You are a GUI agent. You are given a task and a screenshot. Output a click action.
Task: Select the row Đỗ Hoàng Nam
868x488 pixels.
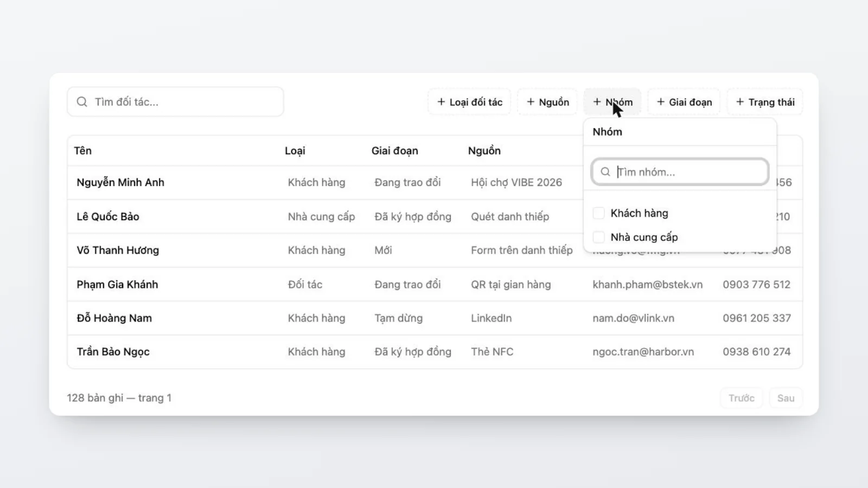(x=435, y=318)
